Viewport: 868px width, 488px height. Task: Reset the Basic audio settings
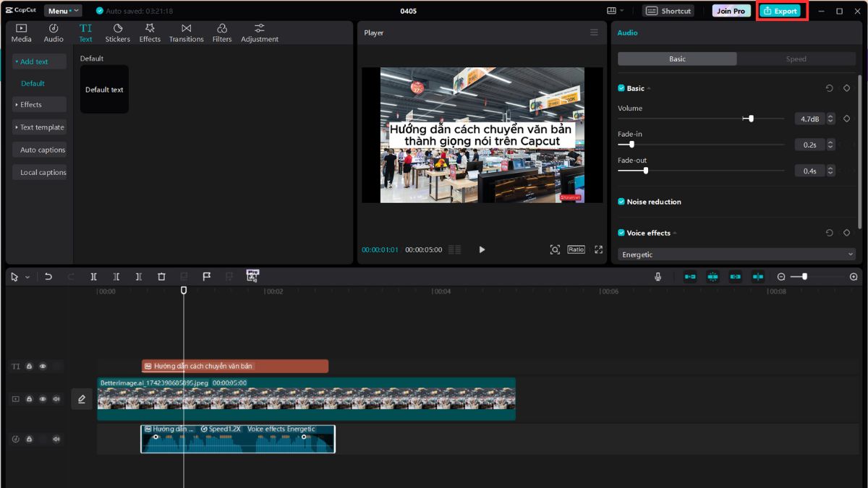(829, 88)
